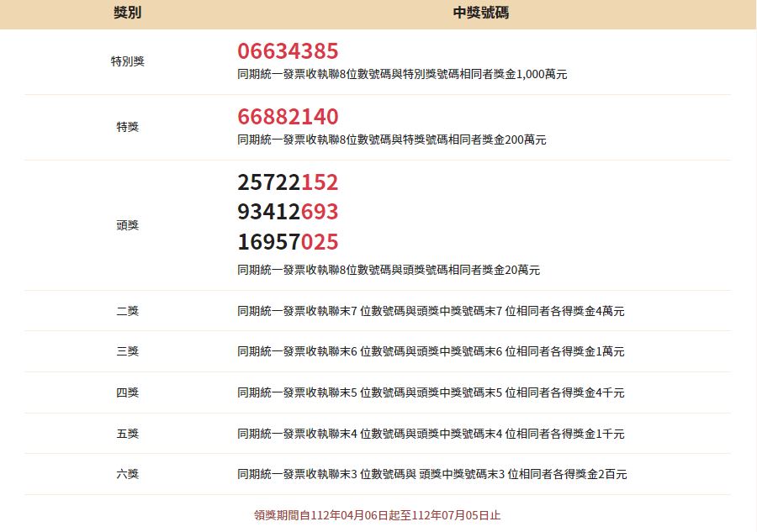Image resolution: width=757 pixels, height=532 pixels.
Task: Click the 末7位 4萬元 description
Action: [431, 311]
